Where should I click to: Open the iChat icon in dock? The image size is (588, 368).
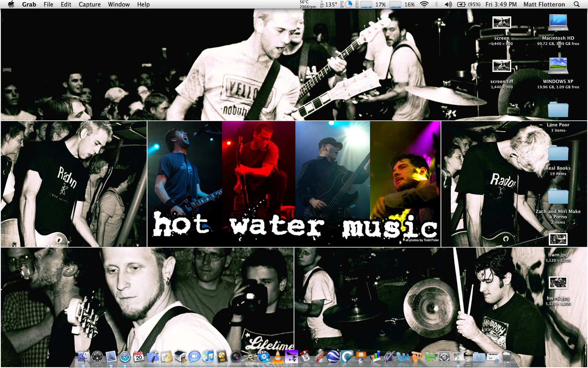tap(194, 357)
